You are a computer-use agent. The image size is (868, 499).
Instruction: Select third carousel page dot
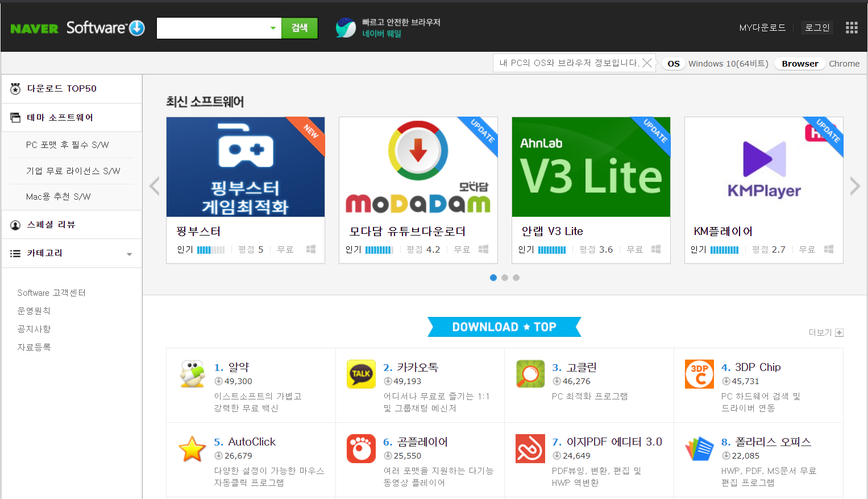[x=516, y=278]
